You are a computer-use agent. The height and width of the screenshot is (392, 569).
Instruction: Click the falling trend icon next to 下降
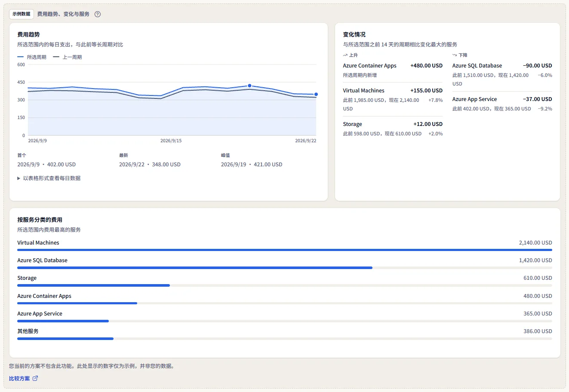(x=455, y=55)
